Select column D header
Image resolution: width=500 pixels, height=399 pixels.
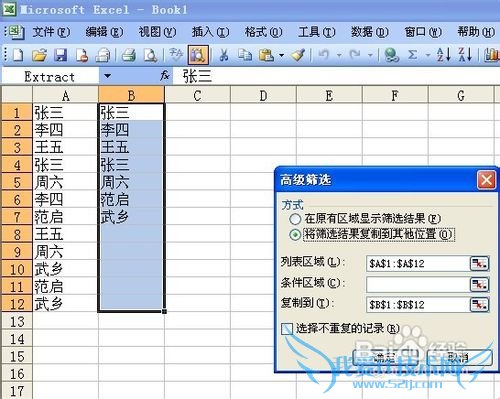(263, 96)
